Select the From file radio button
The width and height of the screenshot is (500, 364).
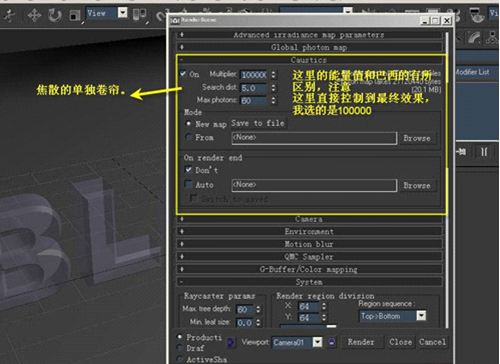(189, 137)
